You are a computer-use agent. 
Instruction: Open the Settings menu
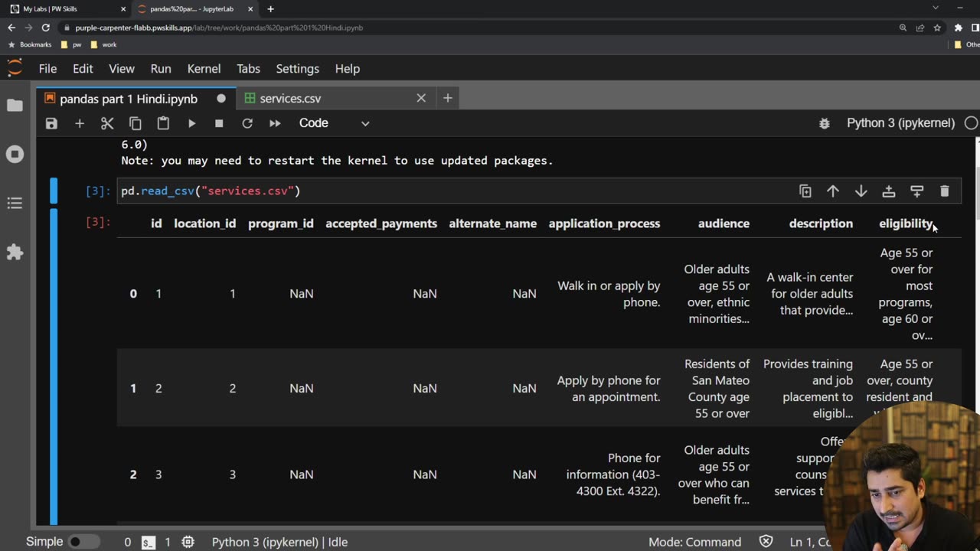click(x=297, y=69)
